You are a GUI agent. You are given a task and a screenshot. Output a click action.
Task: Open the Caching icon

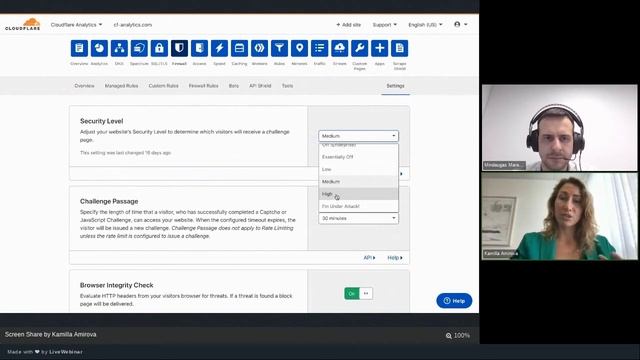click(x=239, y=48)
